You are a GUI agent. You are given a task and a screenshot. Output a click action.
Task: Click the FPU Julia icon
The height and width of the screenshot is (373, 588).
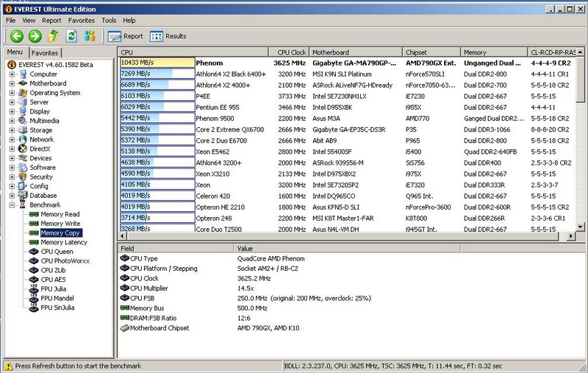point(34,289)
